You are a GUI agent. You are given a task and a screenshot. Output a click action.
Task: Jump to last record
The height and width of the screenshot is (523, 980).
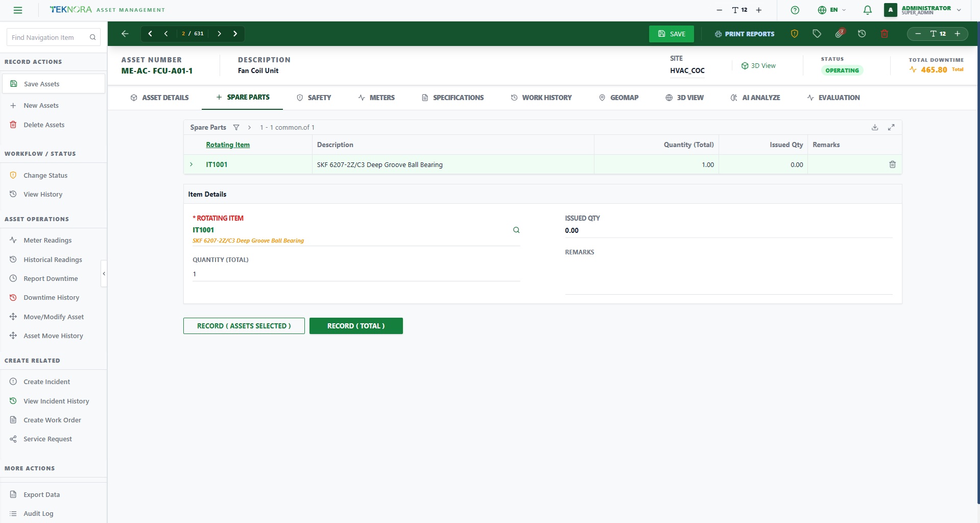(x=235, y=34)
